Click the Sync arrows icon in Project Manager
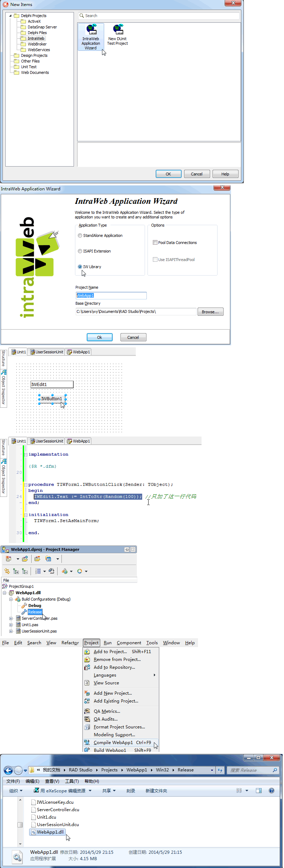Image resolution: width=284 pixels, height=868 pixels. [x=7, y=571]
